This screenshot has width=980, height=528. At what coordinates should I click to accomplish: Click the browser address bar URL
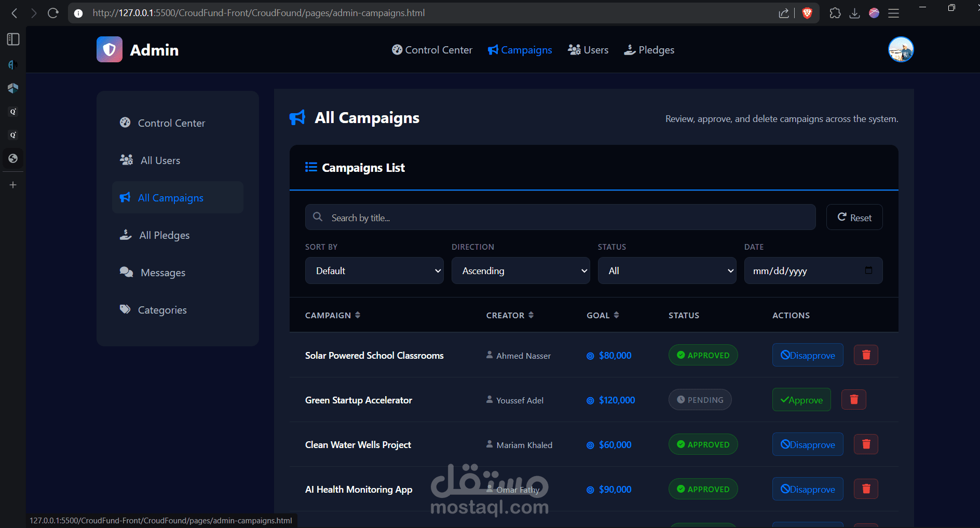click(258, 13)
